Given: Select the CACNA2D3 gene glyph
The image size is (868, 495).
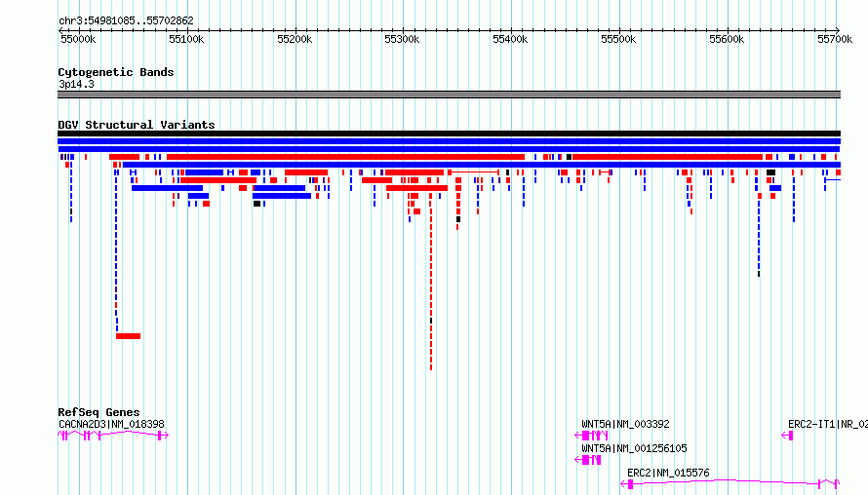Looking at the screenshot, I should tap(113, 436).
